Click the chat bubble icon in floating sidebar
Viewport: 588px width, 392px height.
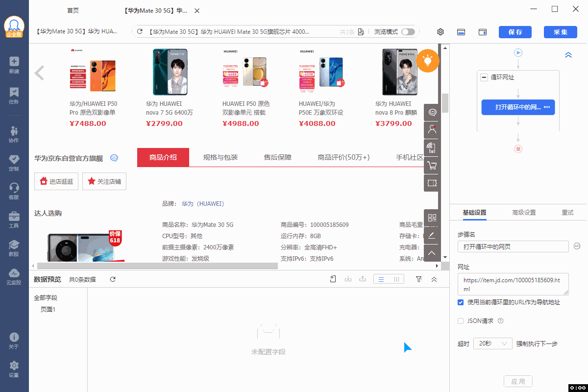pyautogui.click(x=432, y=112)
